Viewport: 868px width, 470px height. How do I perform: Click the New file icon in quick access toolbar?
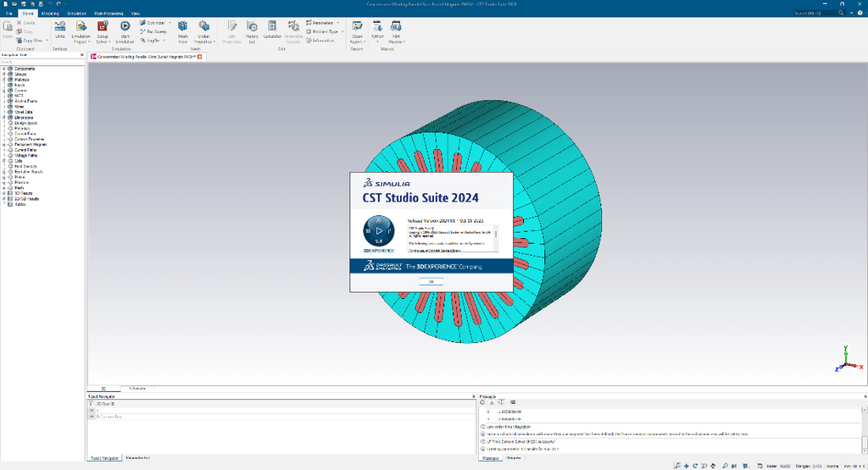6,4
